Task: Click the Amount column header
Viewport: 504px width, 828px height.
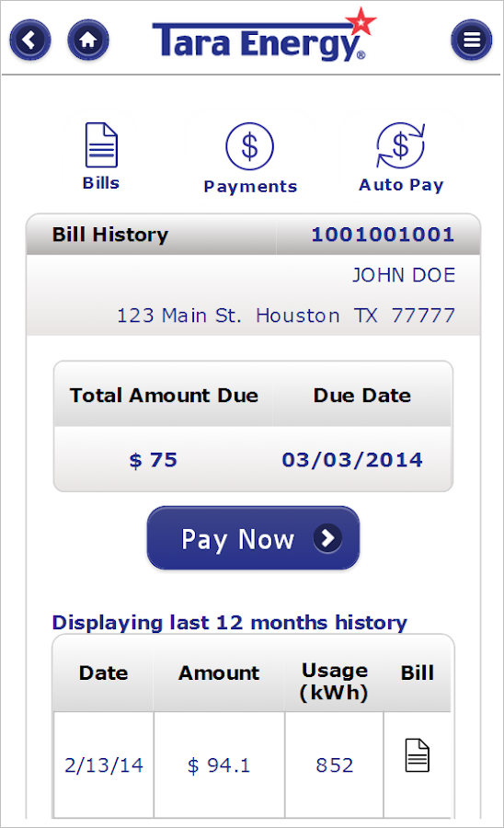Action: (219, 673)
